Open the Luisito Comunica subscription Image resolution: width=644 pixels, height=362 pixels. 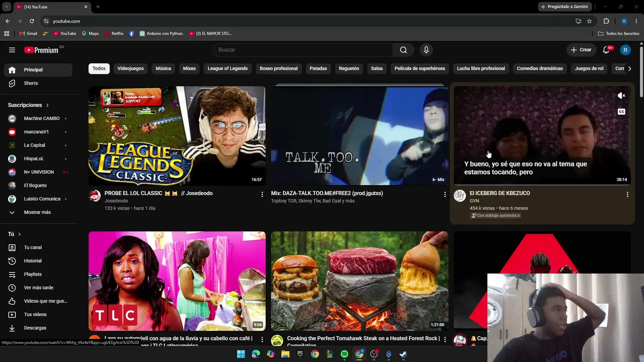[x=38, y=199]
